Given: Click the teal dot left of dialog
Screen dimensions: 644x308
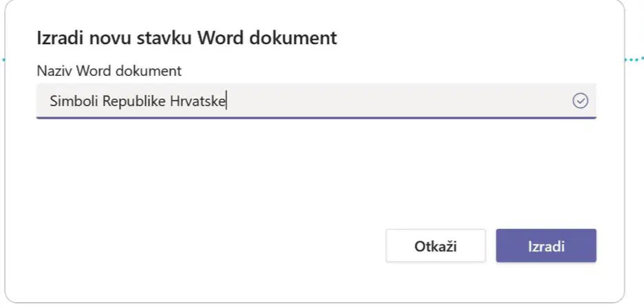Looking at the screenshot, I should click(x=2, y=60).
